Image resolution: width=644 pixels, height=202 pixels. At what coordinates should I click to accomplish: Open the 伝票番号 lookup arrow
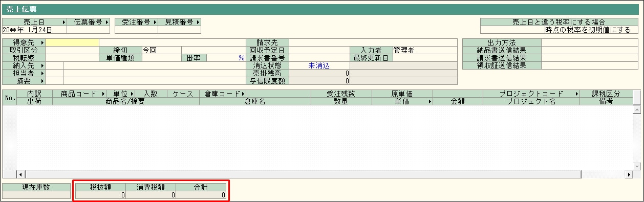coord(107,22)
